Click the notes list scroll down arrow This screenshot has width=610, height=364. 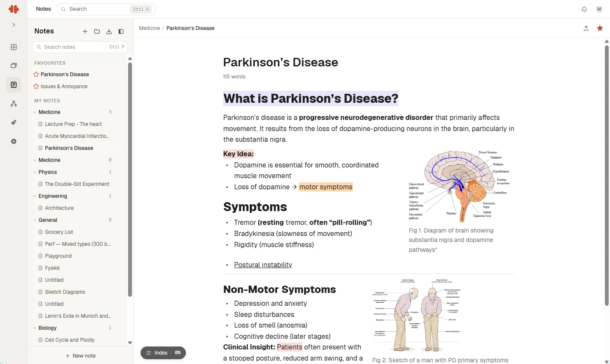point(130,343)
